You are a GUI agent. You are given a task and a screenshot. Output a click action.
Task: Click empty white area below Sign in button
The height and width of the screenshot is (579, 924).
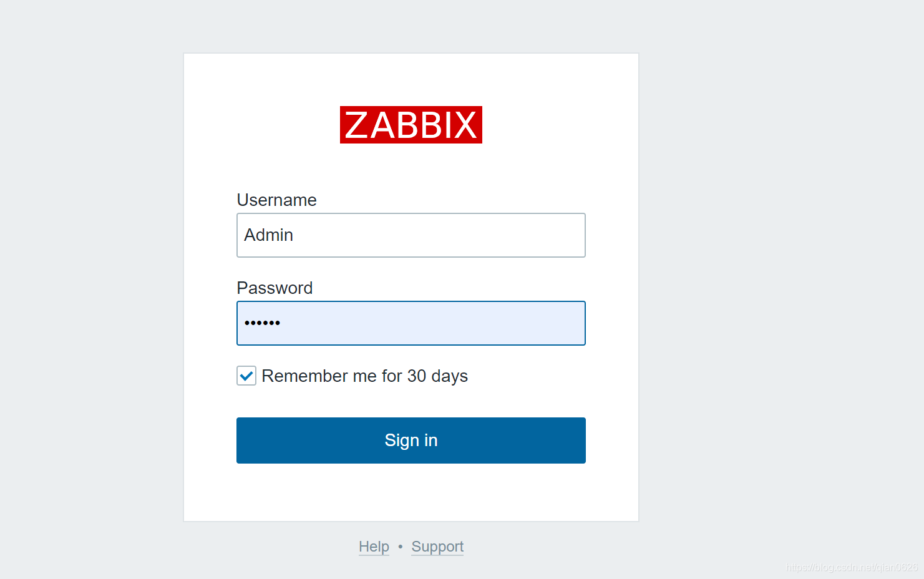tap(411, 493)
